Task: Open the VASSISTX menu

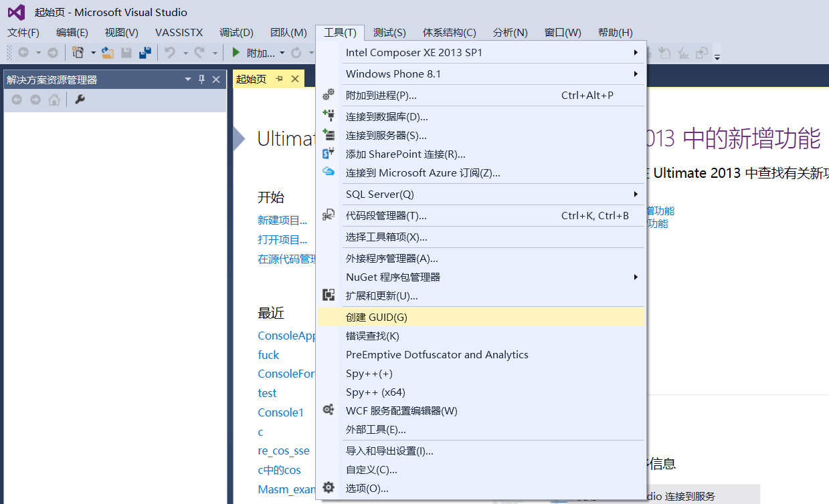Action: (179, 32)
